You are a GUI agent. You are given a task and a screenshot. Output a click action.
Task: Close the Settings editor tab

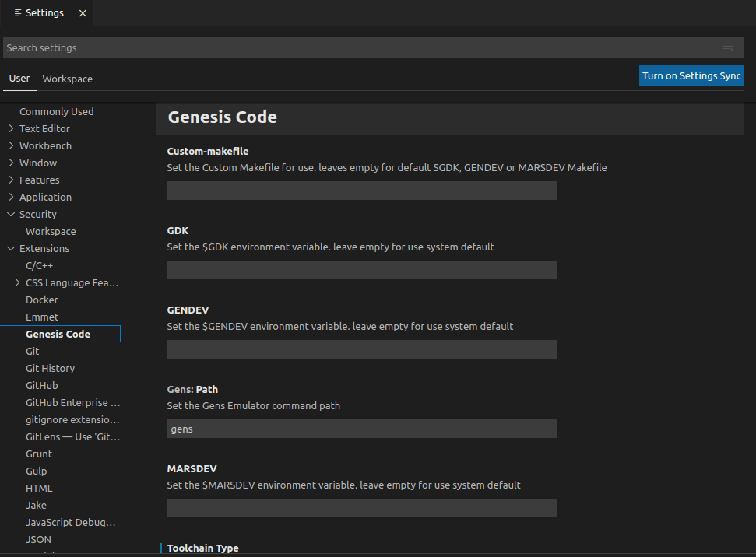pyautogui.click(x=83, y=13)
